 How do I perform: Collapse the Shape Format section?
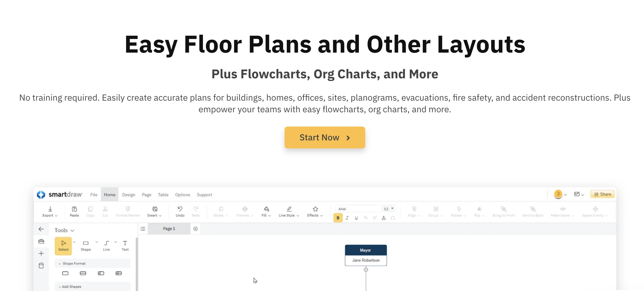(92, 264)
